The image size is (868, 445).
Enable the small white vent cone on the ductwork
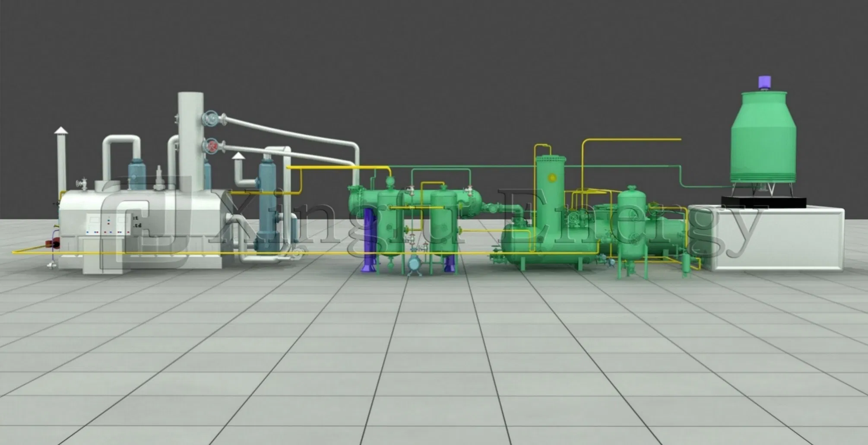239,156
